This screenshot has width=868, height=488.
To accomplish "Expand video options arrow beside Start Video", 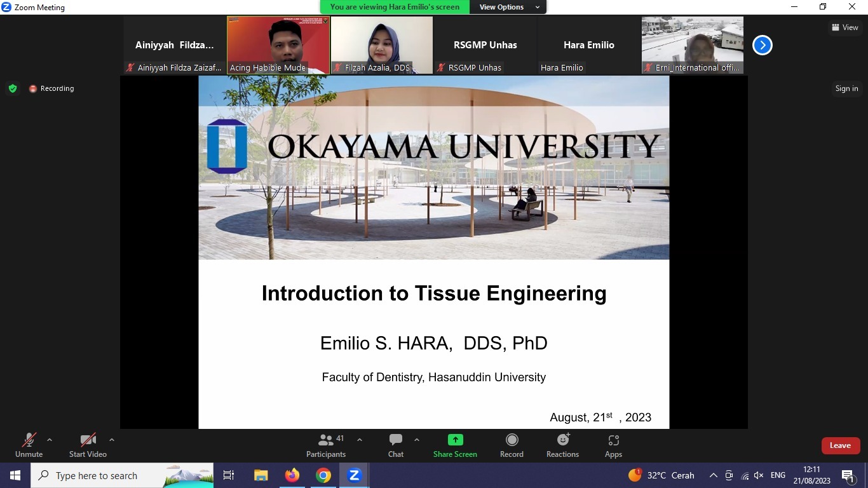I will point(112,440).
